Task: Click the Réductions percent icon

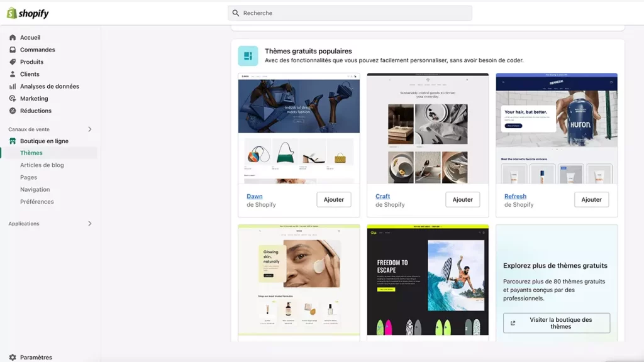Action: tap(13, 111)
